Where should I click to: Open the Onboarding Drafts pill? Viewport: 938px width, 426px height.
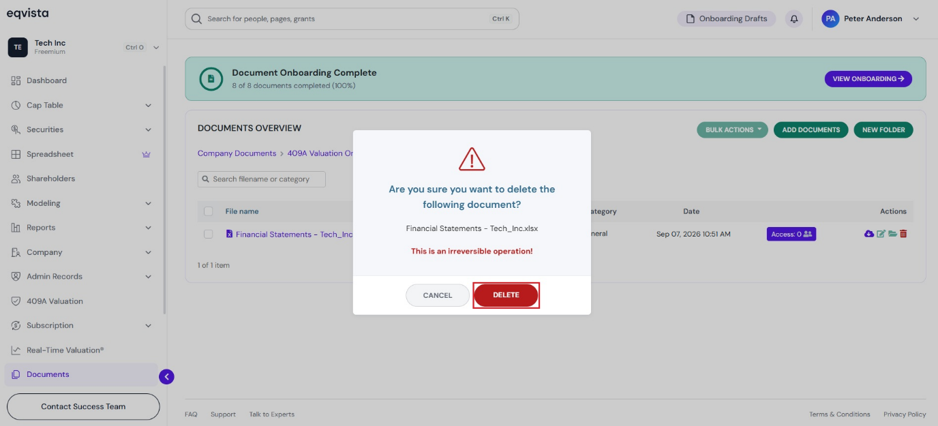[726, 19]
